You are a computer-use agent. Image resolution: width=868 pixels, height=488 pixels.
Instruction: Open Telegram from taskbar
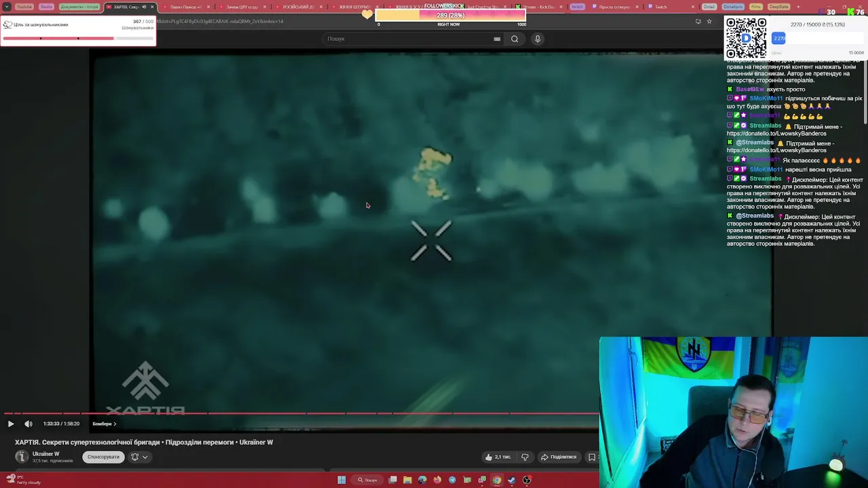click(x=452, y=480)
